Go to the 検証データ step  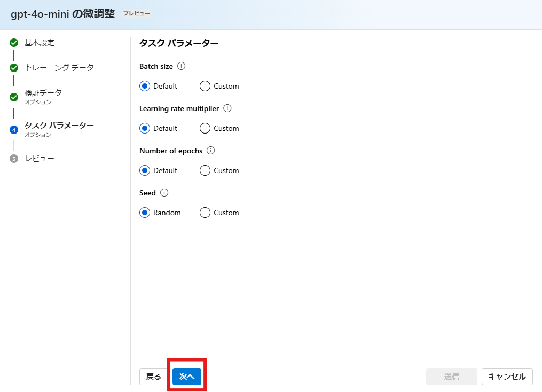click(x=43, y=93)
